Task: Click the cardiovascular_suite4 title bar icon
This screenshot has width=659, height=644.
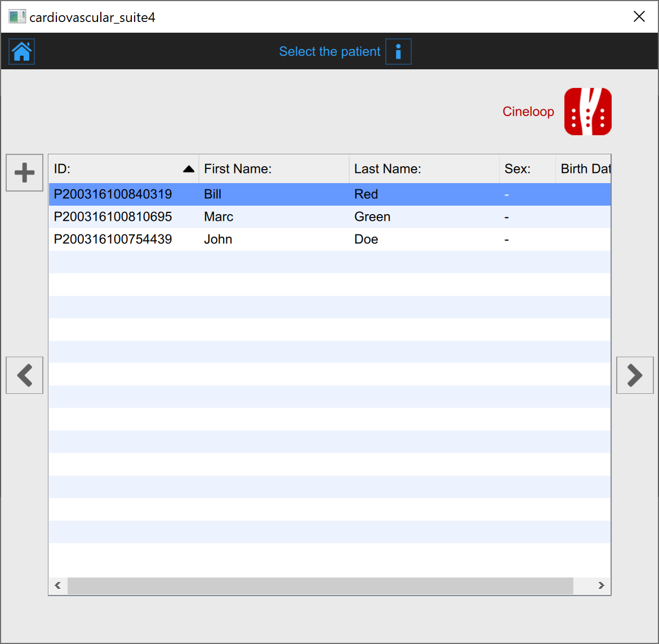Action: click(17, 17)
